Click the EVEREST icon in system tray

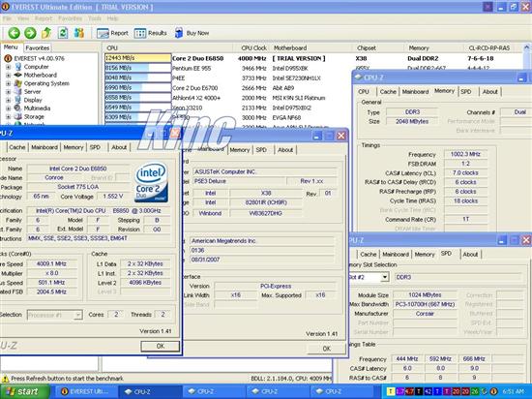pyautogui.click(x=493, y=391)
